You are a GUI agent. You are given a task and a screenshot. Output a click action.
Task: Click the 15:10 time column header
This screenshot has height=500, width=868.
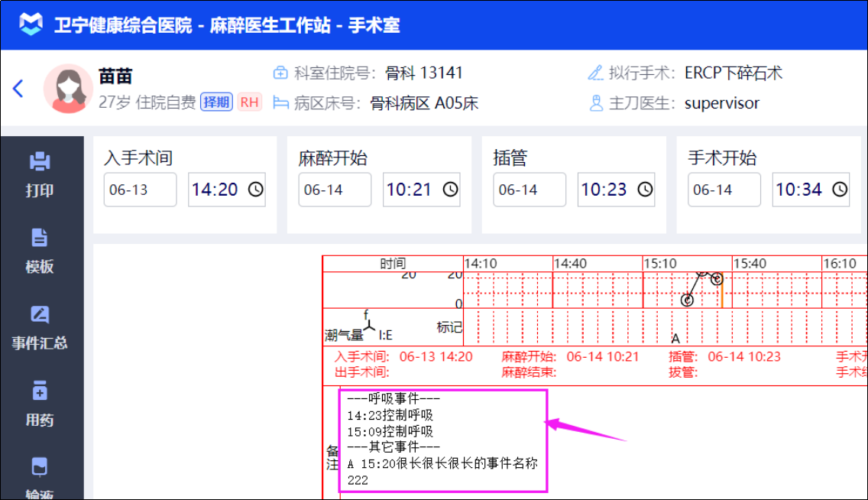pos(660,264)
